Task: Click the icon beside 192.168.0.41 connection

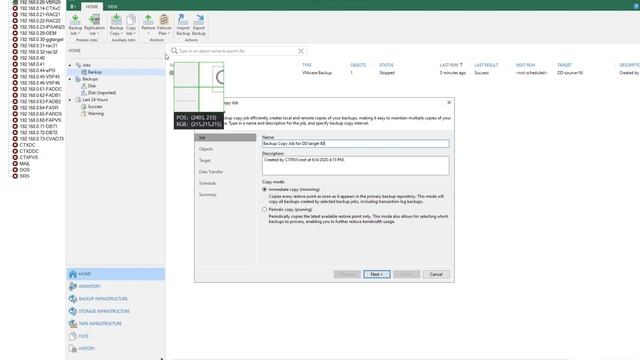Action: pyautogui.click(x=15, y=64)
